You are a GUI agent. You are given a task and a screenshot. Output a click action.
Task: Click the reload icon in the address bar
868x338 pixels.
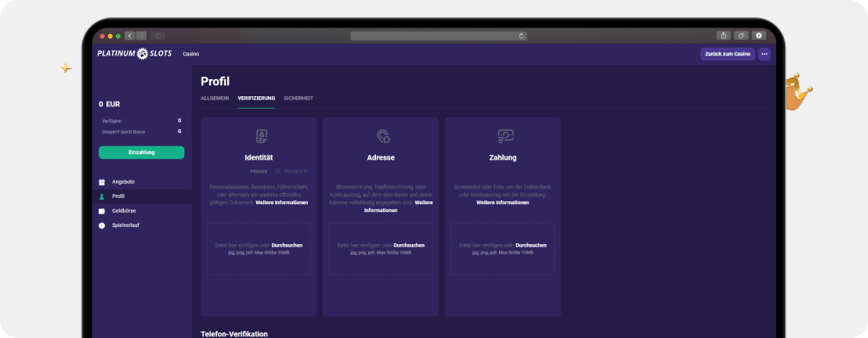click(521, 36)
